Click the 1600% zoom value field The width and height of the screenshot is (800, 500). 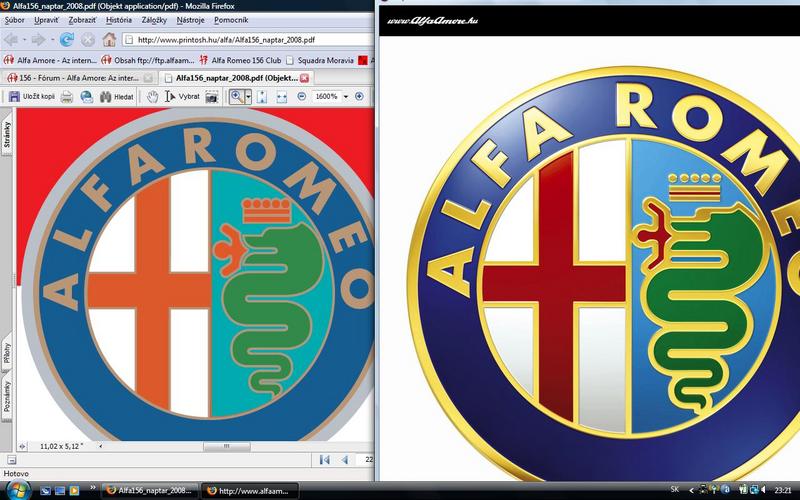click(x=327, y=96)
